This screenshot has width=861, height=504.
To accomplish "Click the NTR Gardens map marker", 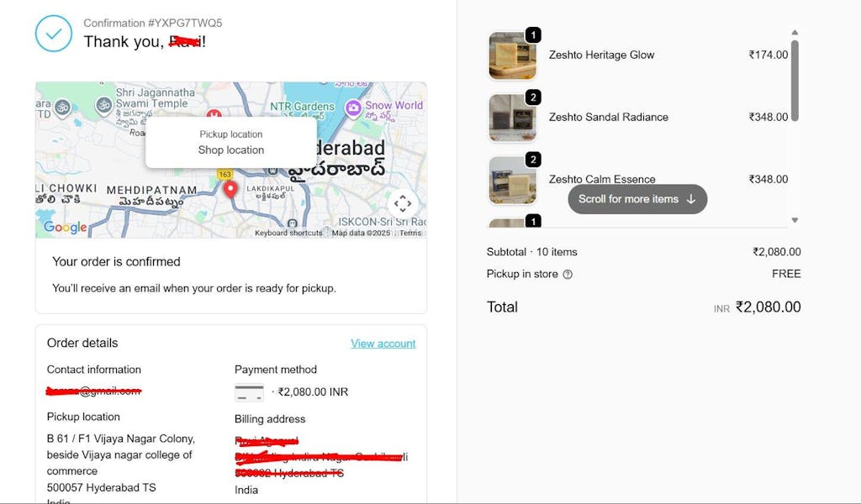I will 301,107.
